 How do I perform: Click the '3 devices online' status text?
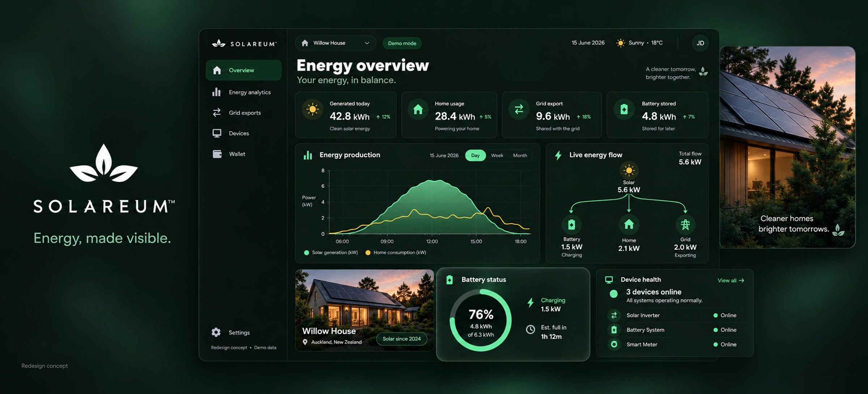(654, 292)
